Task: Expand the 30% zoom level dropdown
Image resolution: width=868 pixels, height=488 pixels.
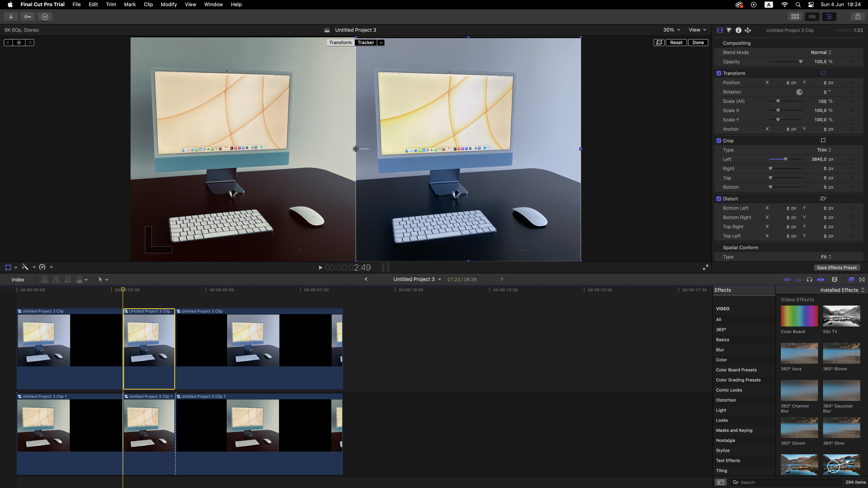Action: [671, 30]
